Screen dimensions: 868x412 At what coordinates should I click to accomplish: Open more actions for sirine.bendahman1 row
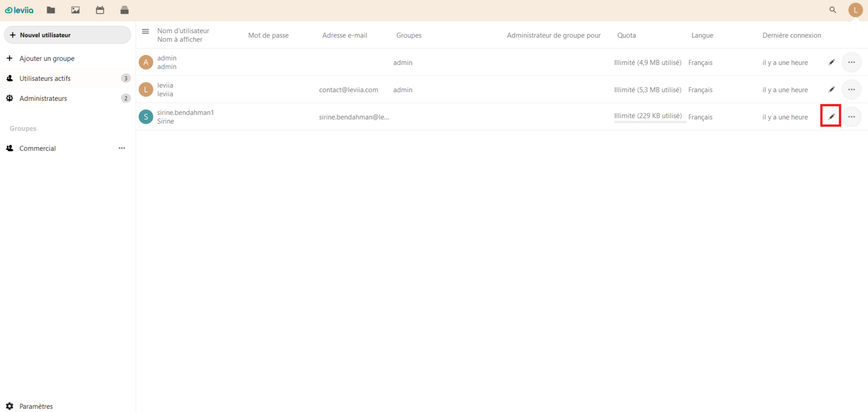pos(852,117)
